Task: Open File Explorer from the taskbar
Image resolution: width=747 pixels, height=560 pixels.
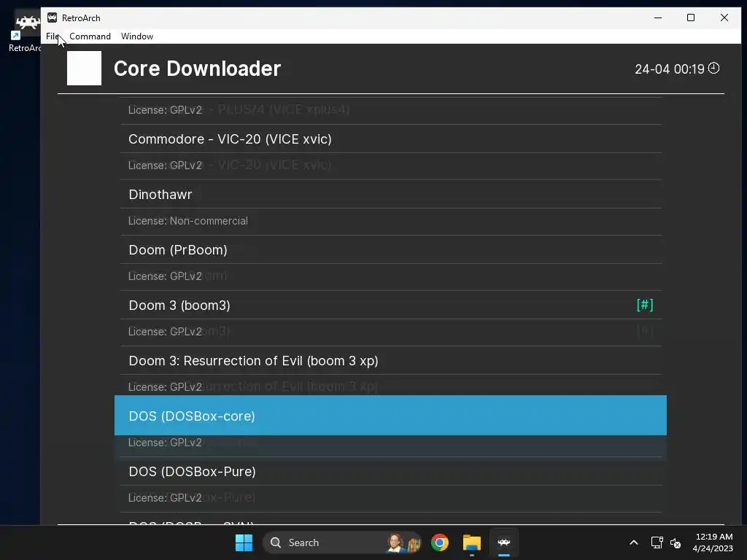Action: [x=472, y=542]
